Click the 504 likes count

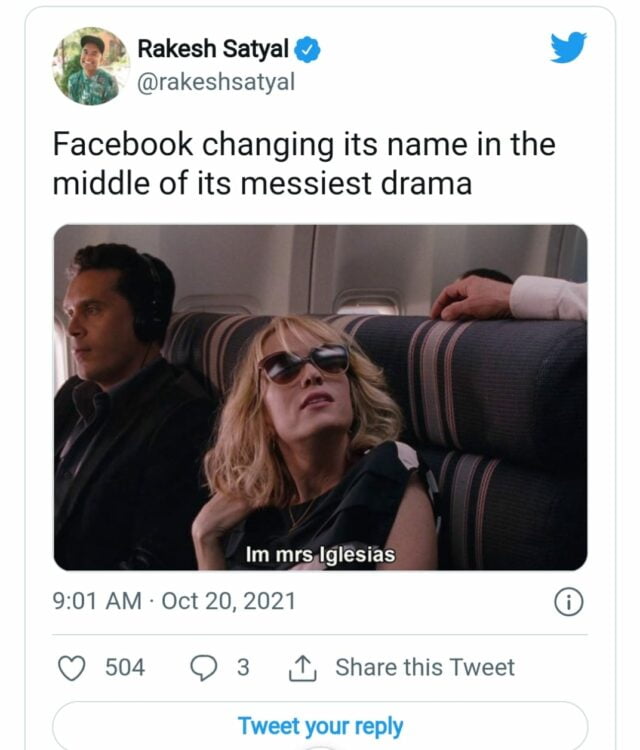pos(125,667)
